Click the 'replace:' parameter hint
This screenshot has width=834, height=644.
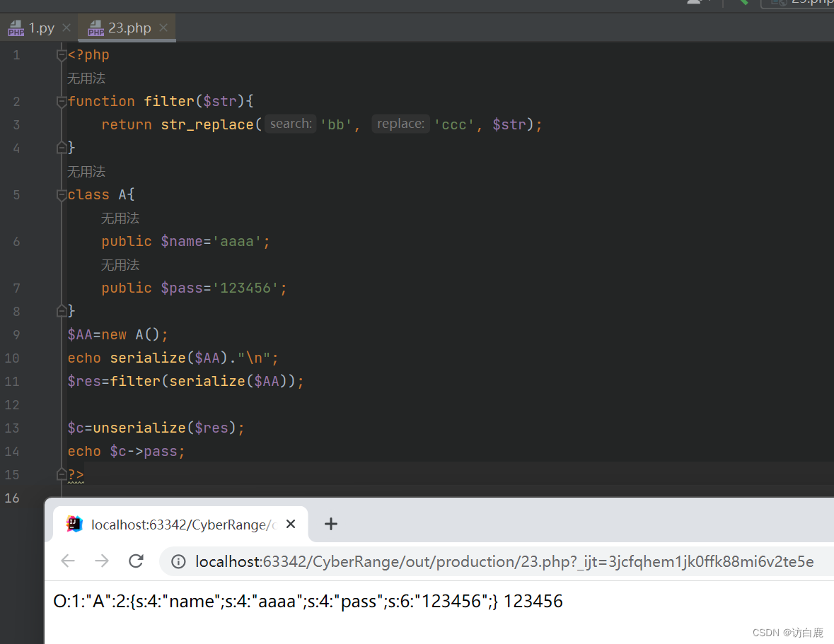[400, 124]
